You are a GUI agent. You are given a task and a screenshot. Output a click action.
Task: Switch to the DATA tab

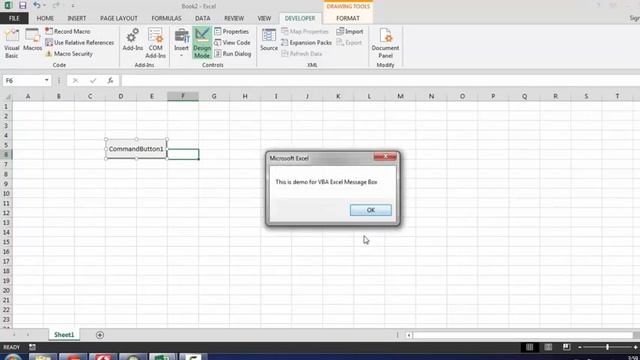click(202, 18)
